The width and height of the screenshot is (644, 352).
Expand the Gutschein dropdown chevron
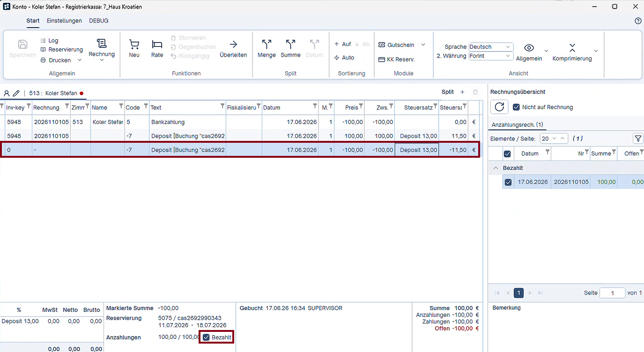[x=423, y=45]
